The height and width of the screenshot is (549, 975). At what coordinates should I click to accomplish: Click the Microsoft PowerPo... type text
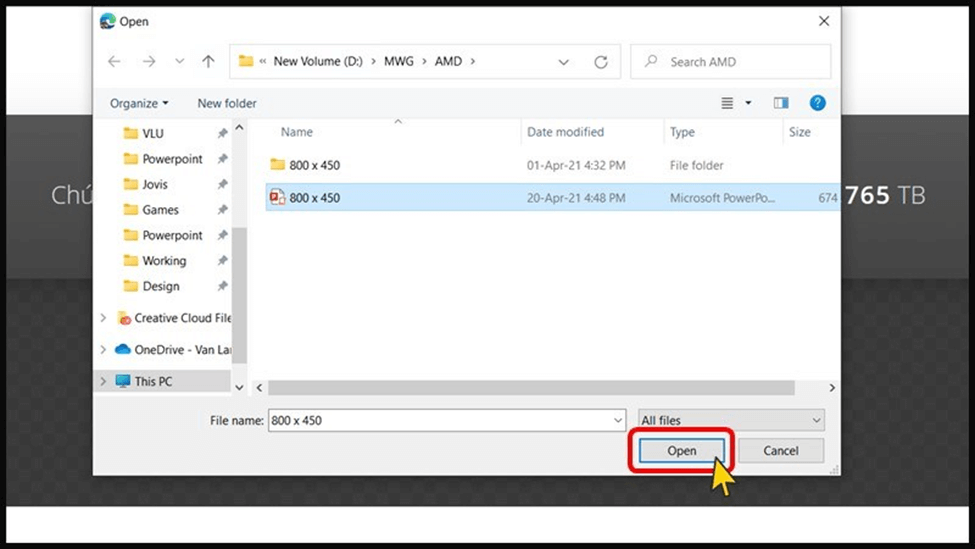point(722,198)
